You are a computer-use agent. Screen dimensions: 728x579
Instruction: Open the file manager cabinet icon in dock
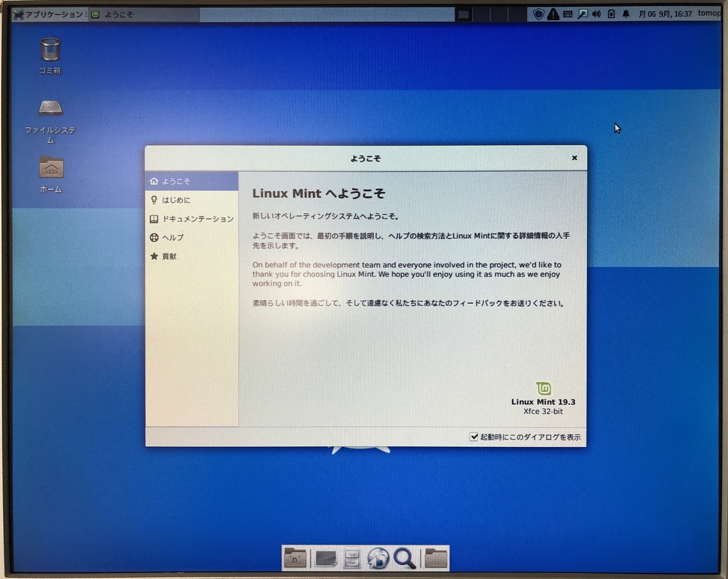pos(352,558)
